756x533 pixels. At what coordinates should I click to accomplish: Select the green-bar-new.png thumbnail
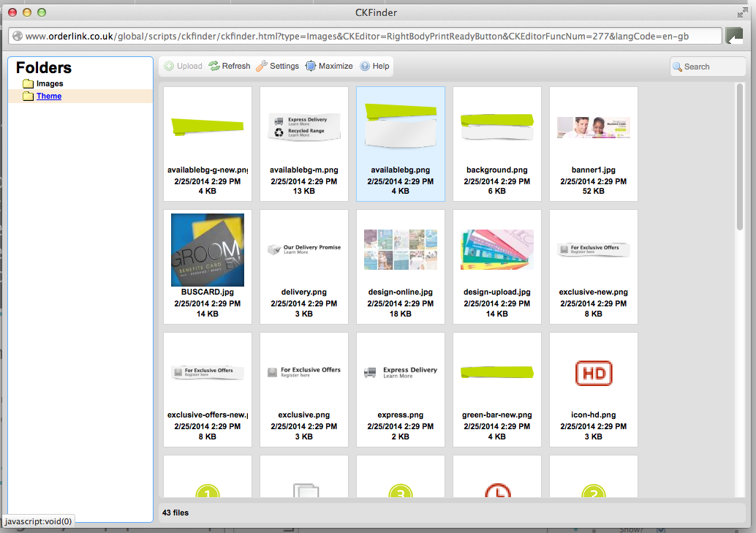click(x=497, y=372)
